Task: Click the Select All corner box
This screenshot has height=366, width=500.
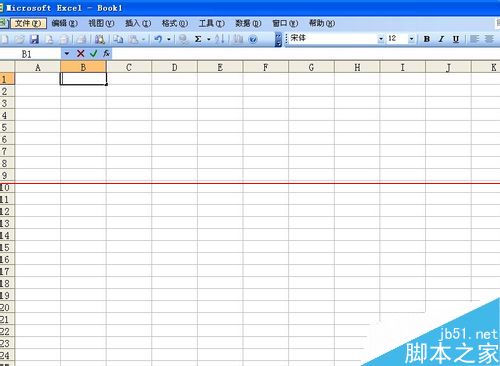Action: (x=7, y=67)
